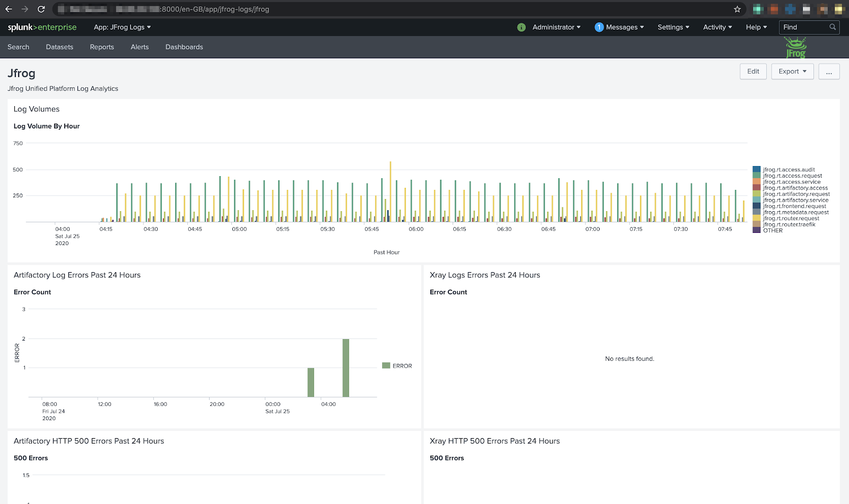
Task: Click the green system health status icon
Action: [x=521, y=27]
